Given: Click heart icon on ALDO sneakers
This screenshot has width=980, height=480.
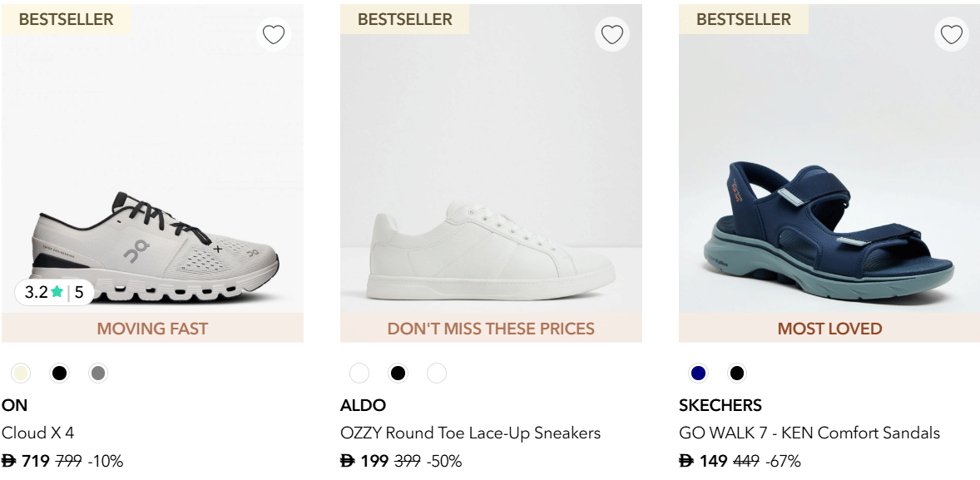Looking at the screenshot, I should 612,34.
